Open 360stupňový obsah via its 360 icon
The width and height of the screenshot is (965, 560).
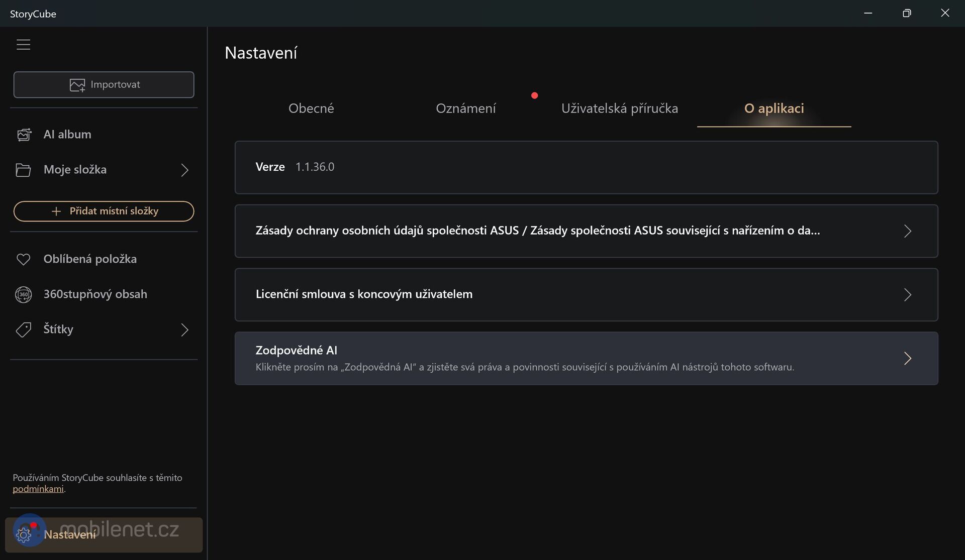(23, 294)
